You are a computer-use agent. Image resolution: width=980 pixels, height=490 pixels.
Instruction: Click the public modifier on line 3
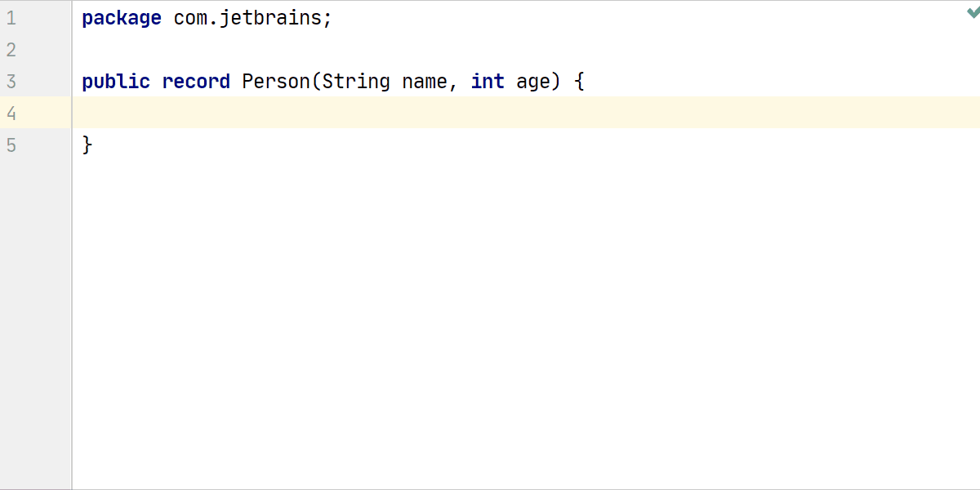click(x=114, y=81)
